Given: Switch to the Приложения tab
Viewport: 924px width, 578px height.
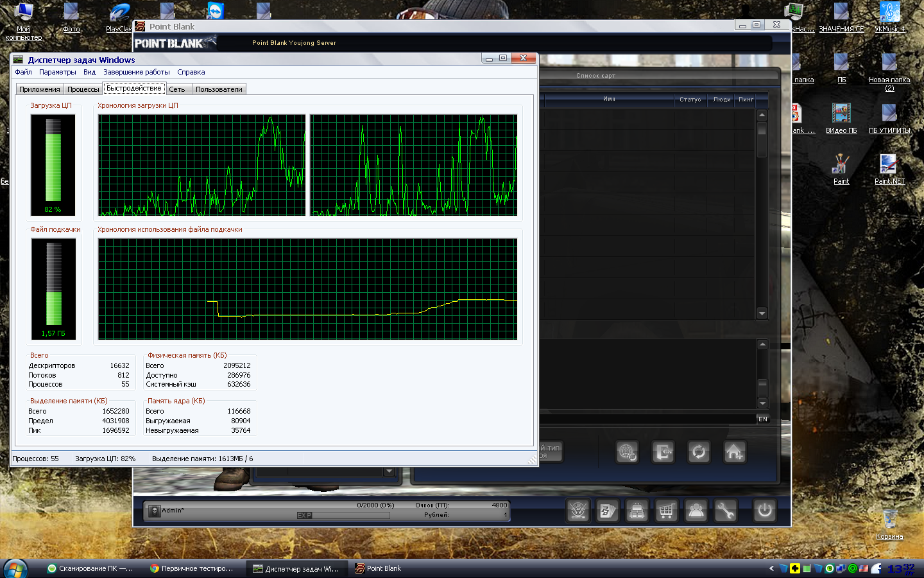Looking at the screenshot, I should pos(40,89).
